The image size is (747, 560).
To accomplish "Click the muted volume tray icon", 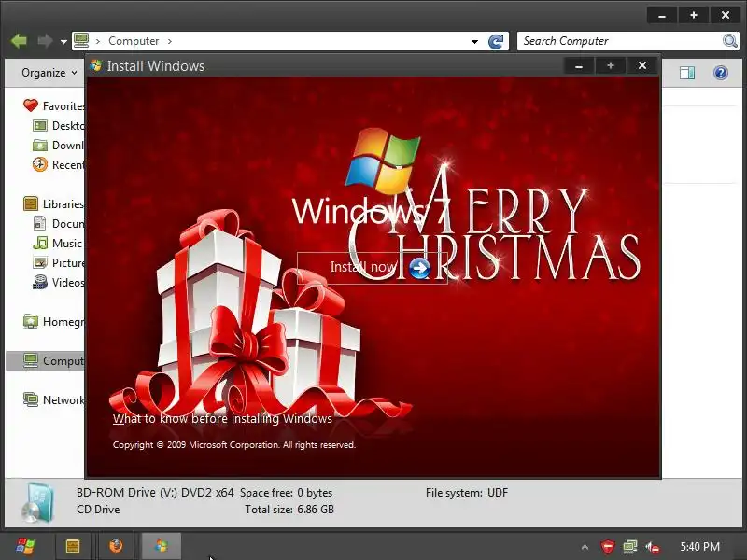I will (x=652, y=547).
